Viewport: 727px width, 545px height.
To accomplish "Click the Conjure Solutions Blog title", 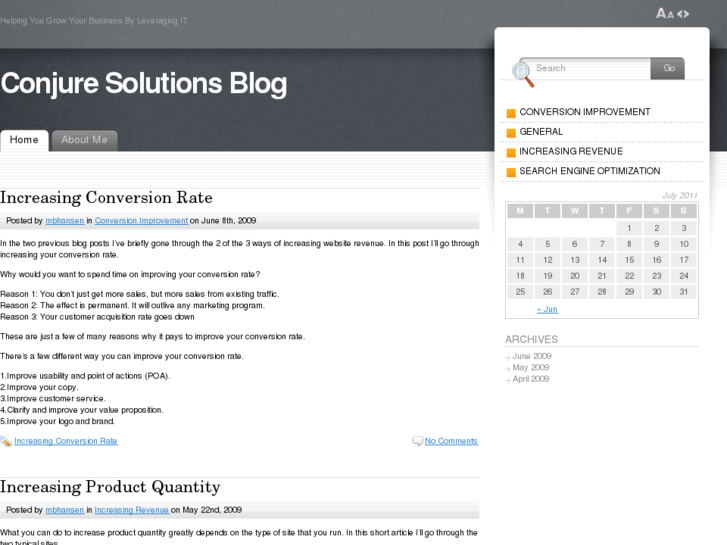I will click(x=144, y=84).
